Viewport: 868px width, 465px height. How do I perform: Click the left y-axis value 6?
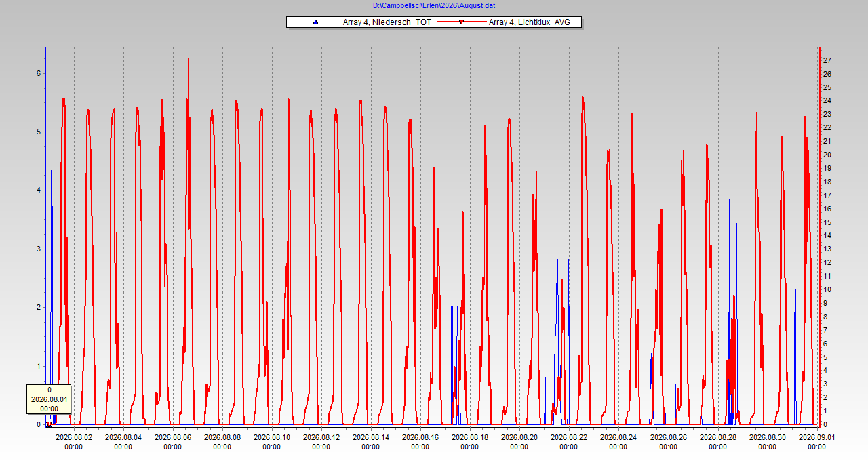click(x=39, y=73)
